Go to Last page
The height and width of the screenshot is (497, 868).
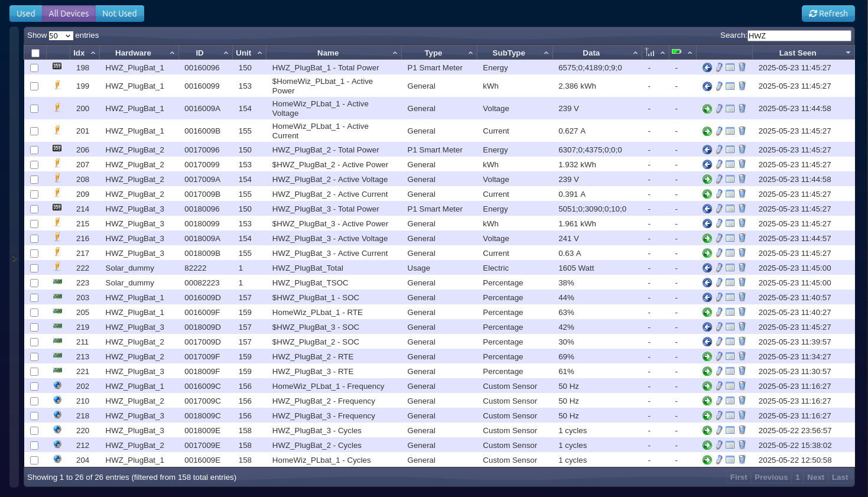[x=840, y=477]
